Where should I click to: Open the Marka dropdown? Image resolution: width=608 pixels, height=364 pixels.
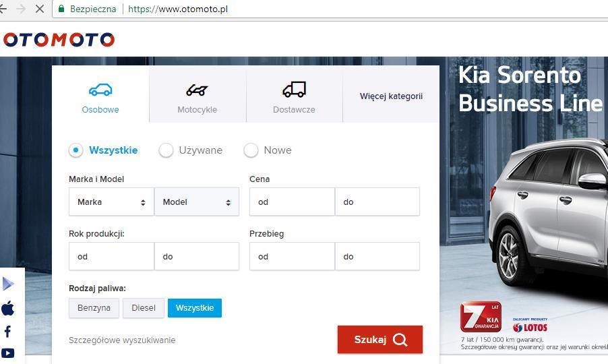tap(111, 202)
